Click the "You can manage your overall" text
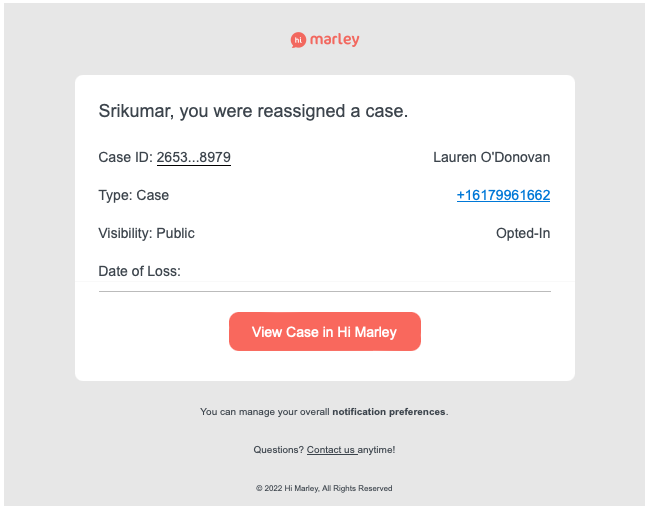This screenshot has height=511, width=649. coord(265,412)
